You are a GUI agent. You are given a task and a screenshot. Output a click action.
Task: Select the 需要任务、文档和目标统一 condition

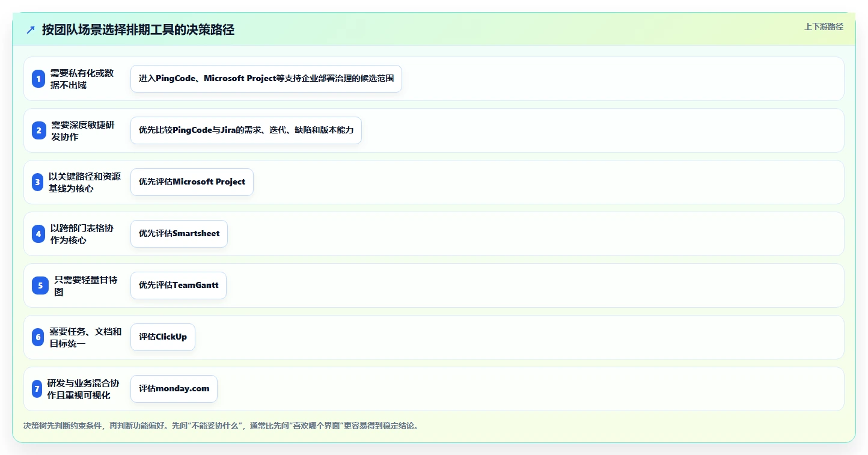(85, 337)
